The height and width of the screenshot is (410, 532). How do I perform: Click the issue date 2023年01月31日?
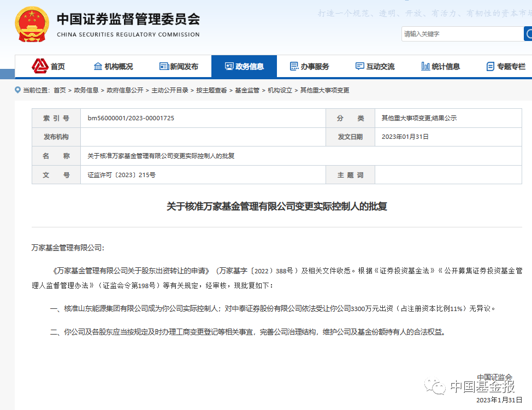point(405,137)
